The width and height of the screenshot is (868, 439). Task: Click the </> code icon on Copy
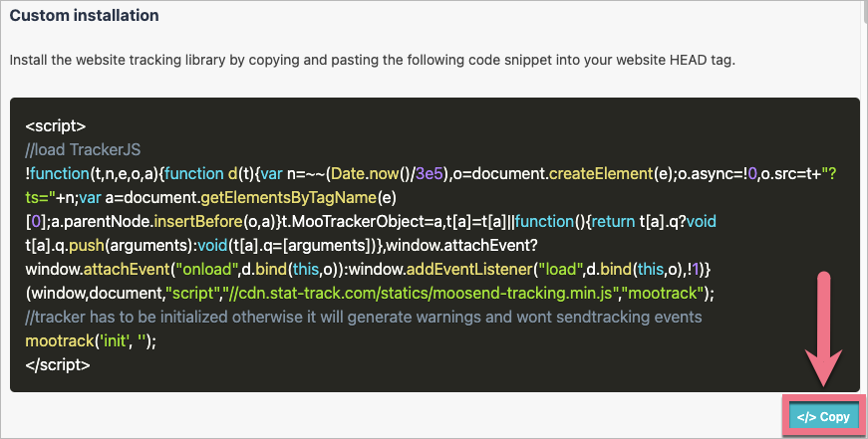click(805, 417)
